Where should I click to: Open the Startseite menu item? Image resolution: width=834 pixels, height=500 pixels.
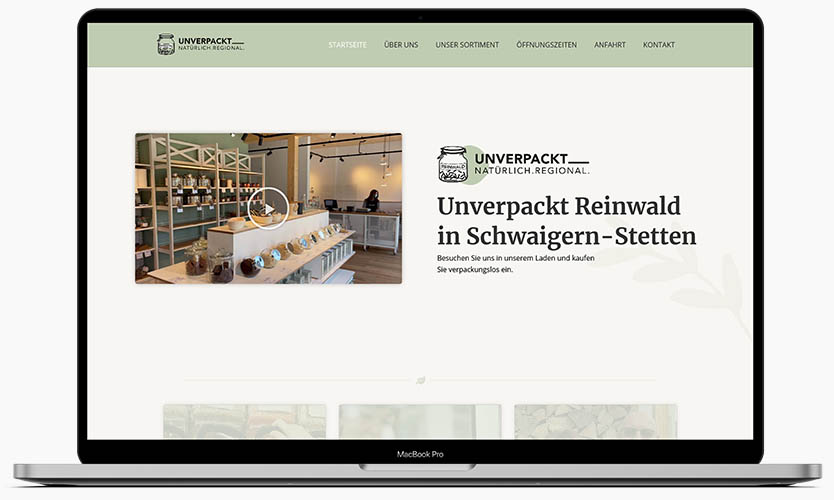pos(347,45)
